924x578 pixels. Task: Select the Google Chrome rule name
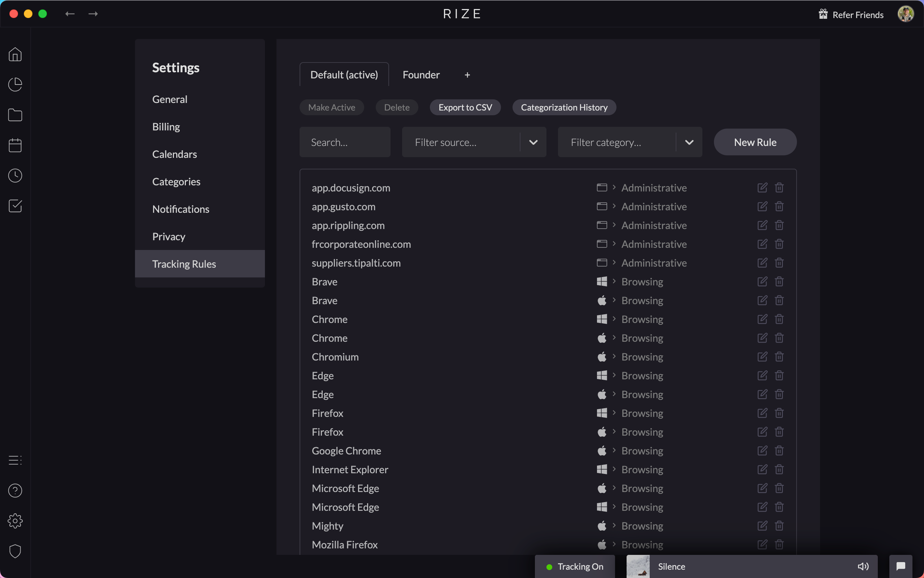pos(346,451)
